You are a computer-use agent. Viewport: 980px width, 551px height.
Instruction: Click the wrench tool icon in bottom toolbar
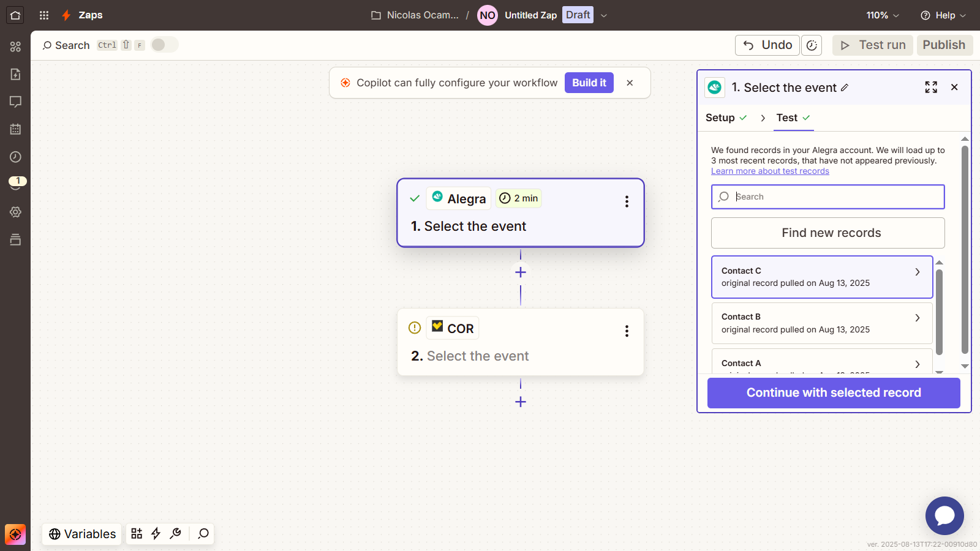(176, 534)
